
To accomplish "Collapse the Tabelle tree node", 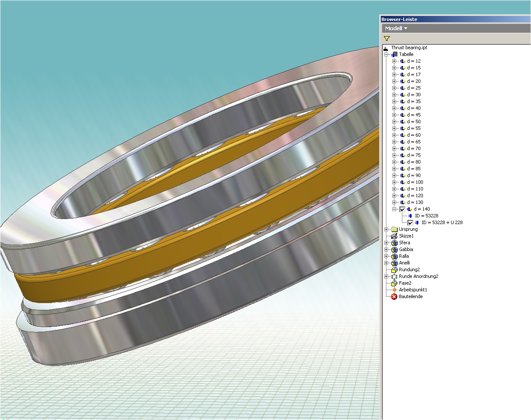I will (x=386, y=54).
